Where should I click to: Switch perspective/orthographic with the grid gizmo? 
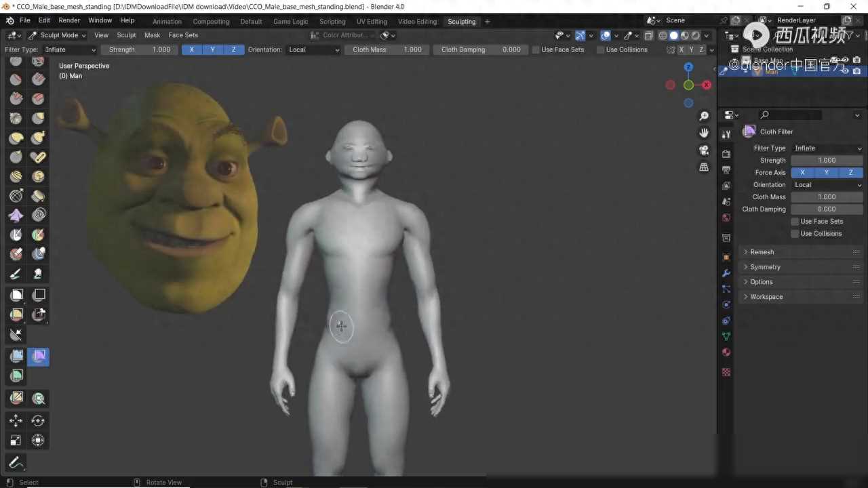(704, 167)
